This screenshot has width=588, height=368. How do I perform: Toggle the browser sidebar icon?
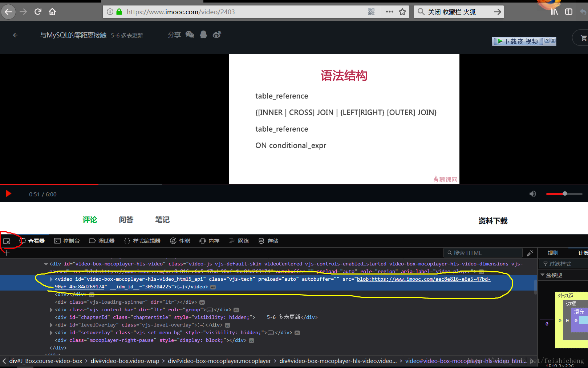569,12
